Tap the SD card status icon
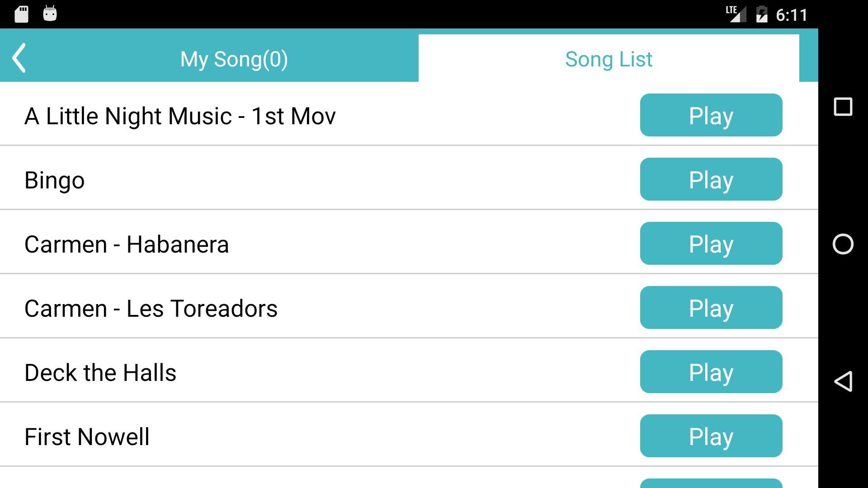 coord(21,14)
